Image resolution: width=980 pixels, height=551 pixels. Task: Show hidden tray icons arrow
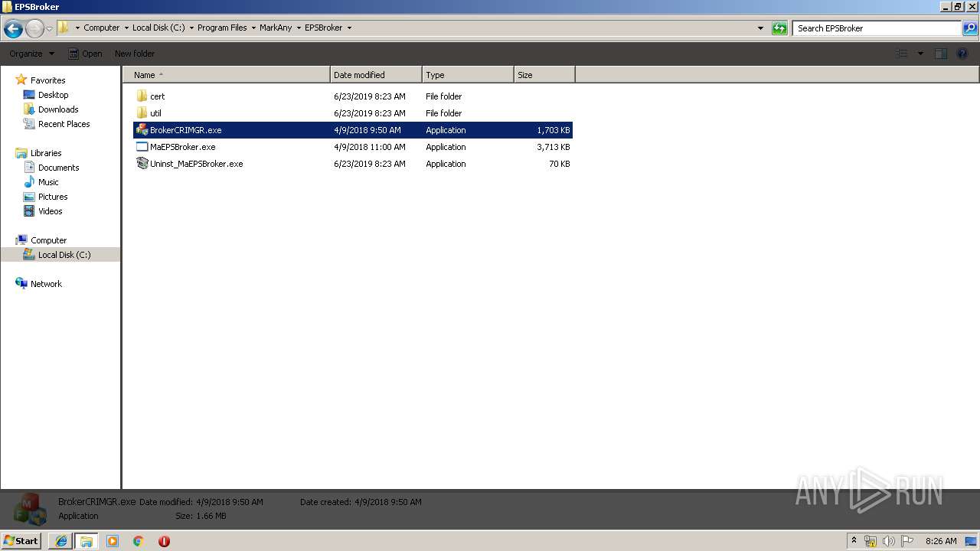[x=854, y=540]
